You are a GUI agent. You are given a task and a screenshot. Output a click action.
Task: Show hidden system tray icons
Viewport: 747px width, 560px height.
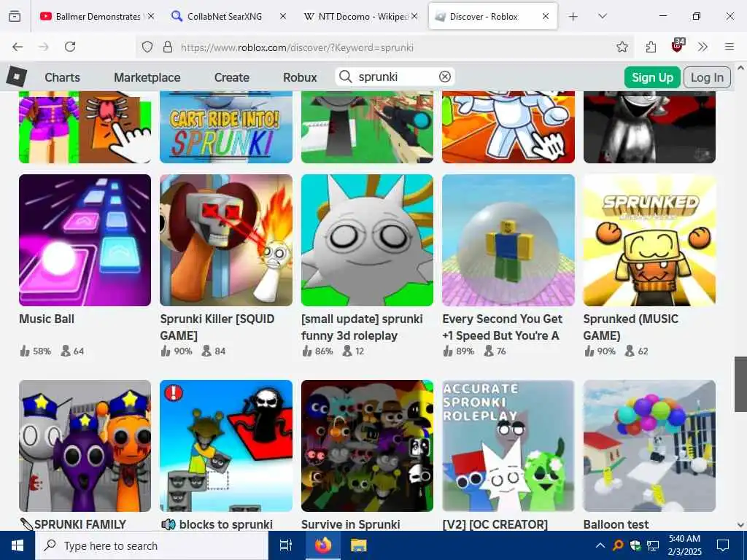600,545
